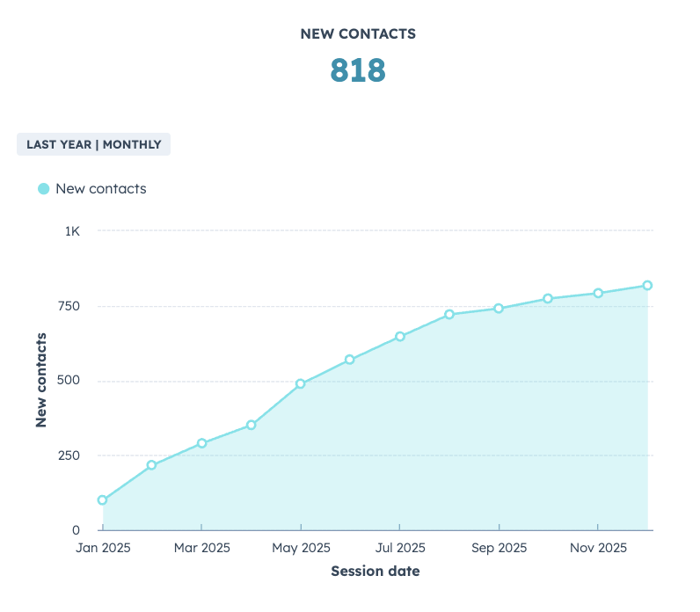Click the 1K y-axis tick label
This screenshot has width=700, height=612.
71,231
